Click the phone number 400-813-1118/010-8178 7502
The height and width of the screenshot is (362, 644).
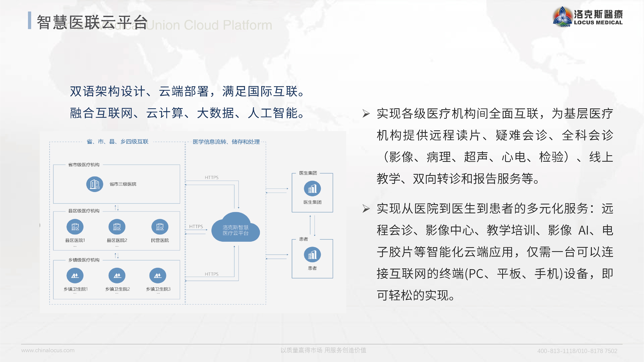click(x=577, y=351)
